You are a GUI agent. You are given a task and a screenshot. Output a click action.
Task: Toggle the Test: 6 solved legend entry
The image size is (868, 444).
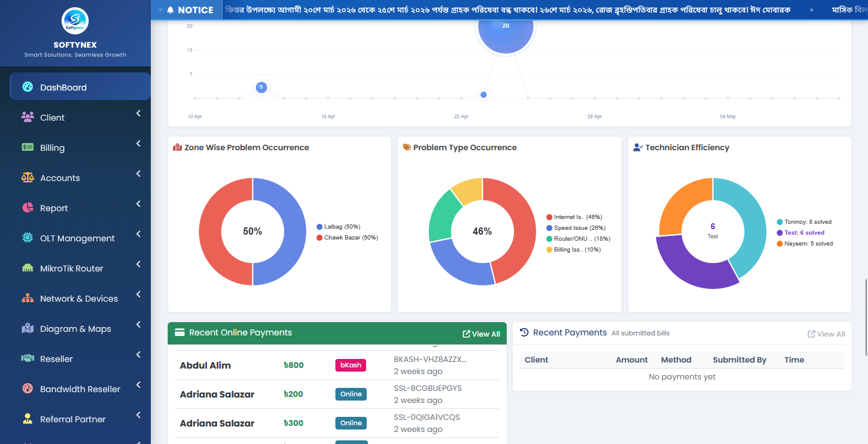tap(800, 233)
